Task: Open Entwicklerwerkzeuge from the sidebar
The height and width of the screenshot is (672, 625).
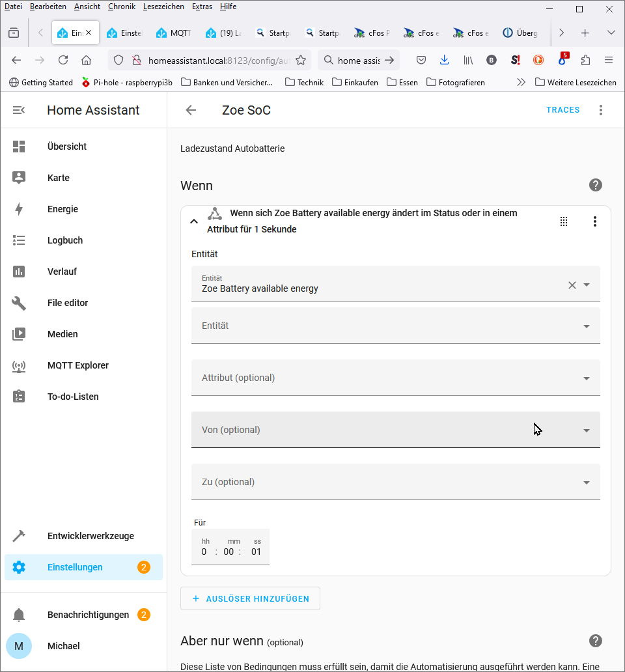Action: pyautogui.click(x=90, y=536)
